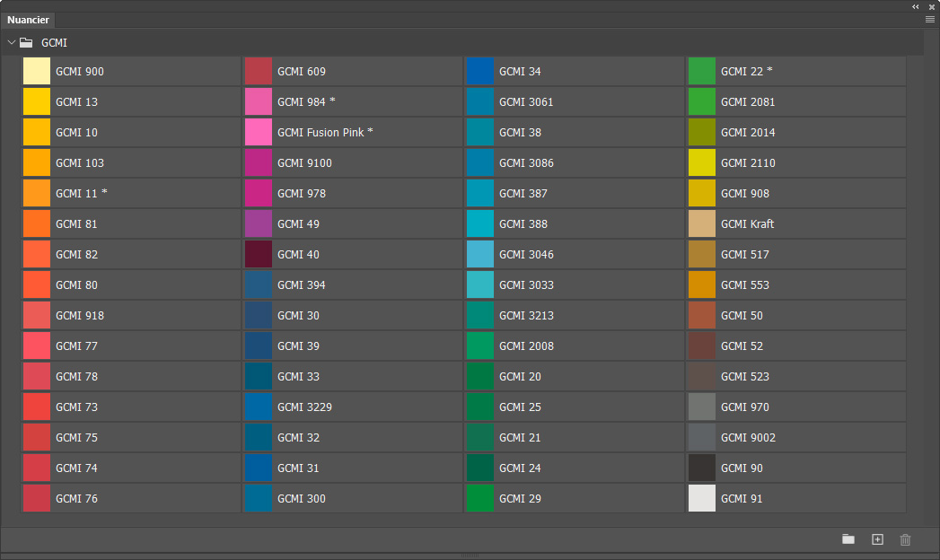The image size is (940, 560).
Task: Select the GCMI 900 pale yellow swatch
Action: click(x=37, y=71)
